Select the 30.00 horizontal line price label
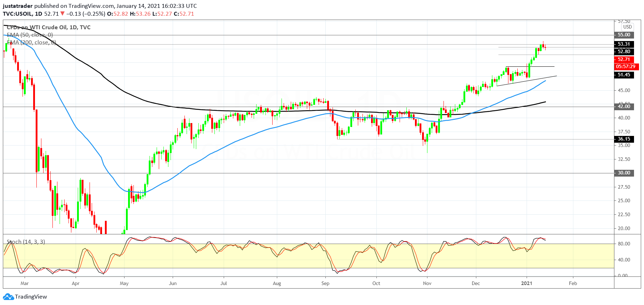644x305 pixels. 624,173
